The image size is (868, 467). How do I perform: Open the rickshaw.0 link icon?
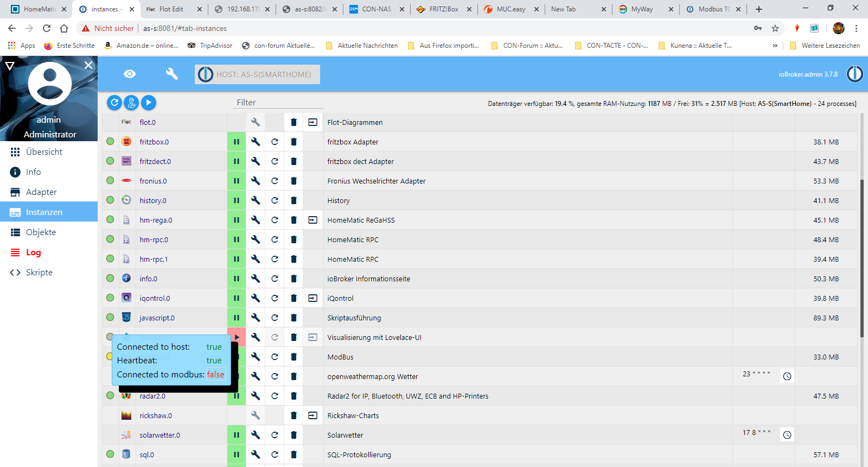pos(312,415)
